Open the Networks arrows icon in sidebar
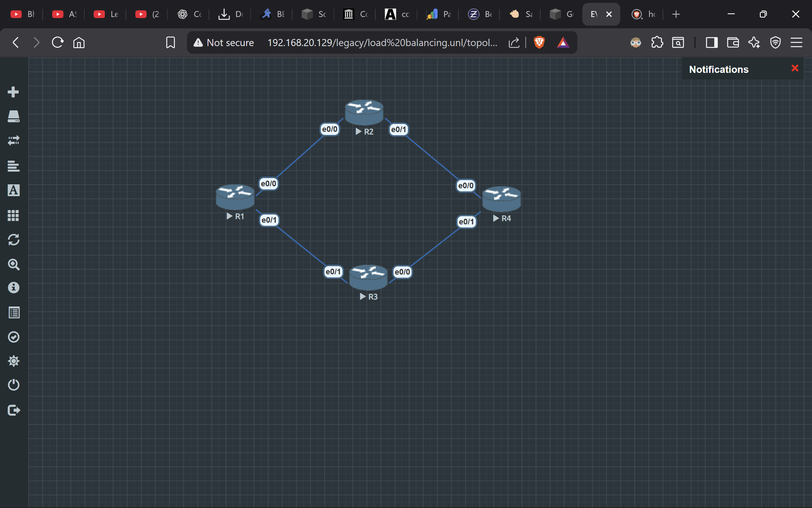Screen dimensions: 812x508 click(13, 140)
